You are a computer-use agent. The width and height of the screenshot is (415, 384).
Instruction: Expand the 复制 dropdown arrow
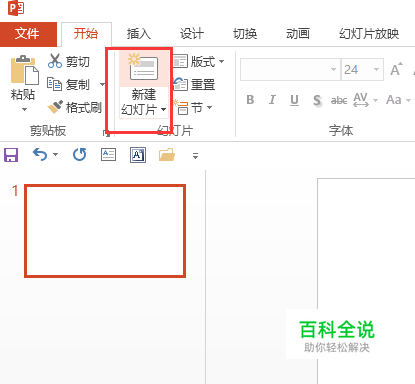pos(102,85)
